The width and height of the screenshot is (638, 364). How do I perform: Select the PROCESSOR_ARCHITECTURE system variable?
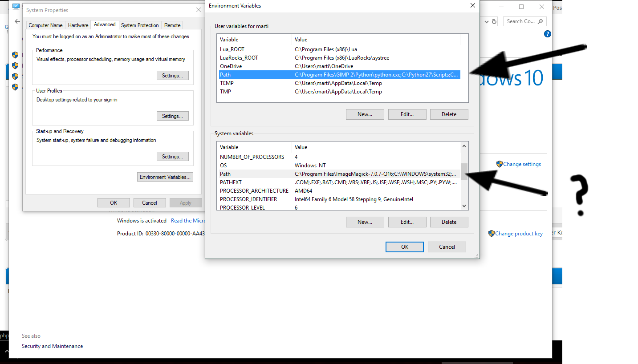339,191
